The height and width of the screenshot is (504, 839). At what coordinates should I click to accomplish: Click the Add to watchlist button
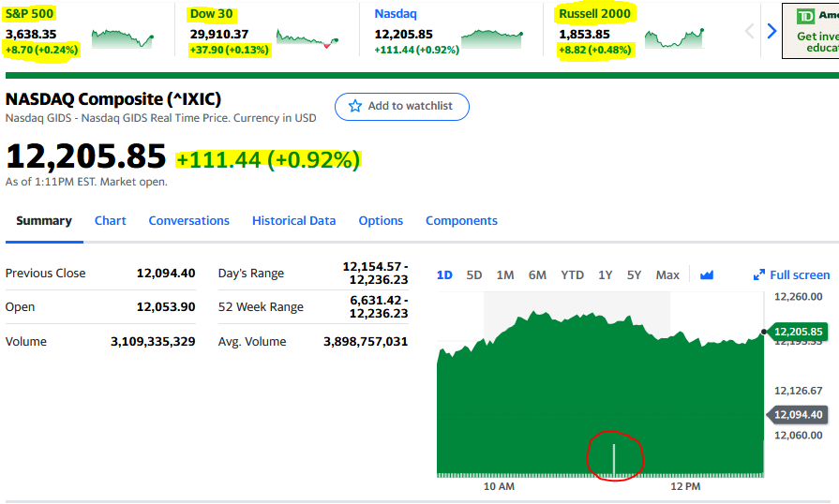coord(402,107)
